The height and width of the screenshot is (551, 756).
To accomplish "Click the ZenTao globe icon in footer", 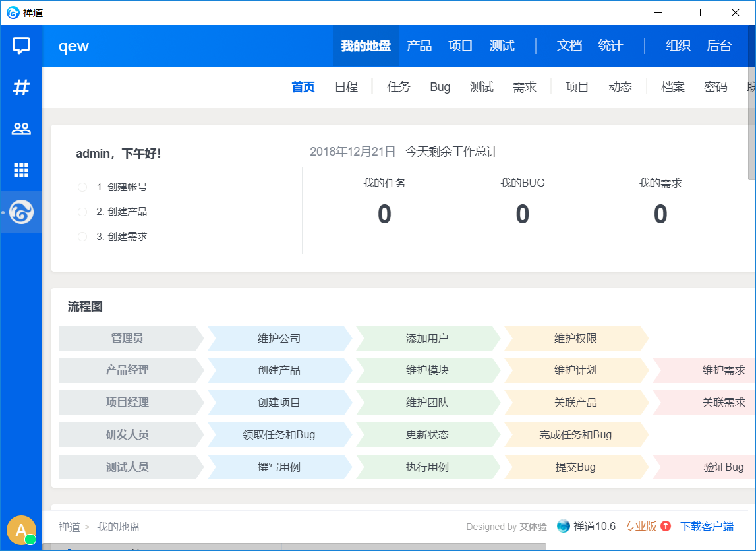I will (x=563, y=526).
